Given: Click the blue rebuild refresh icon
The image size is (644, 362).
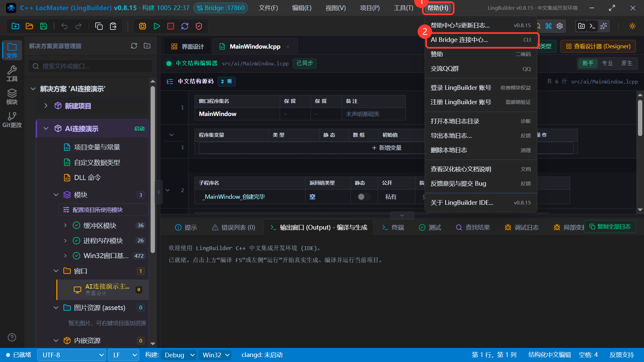Looking at the screenshot, I should tap(185, 26).
